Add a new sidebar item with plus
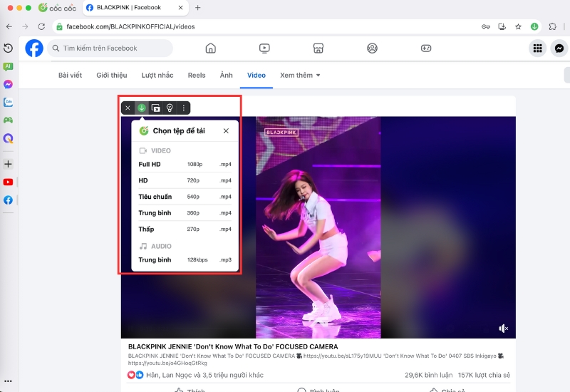The image size is (570, 392). tap(8, 164)
